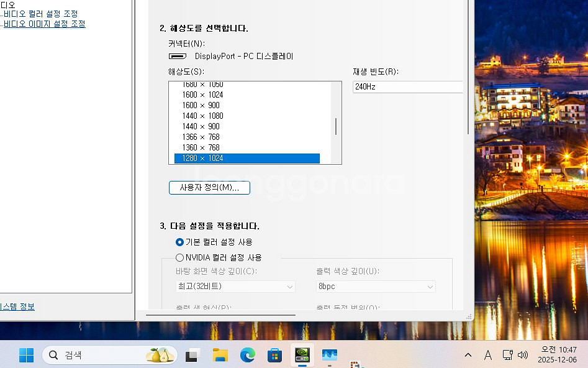Open NVIDIA Control Panel from the taskbar
This screenshot has height=368, width=588.
click(x=302, y=355)
